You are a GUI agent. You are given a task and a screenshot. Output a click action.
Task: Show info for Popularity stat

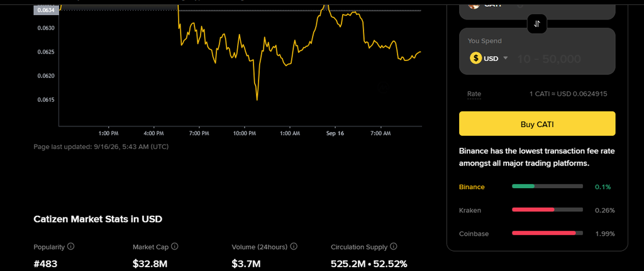70,246
